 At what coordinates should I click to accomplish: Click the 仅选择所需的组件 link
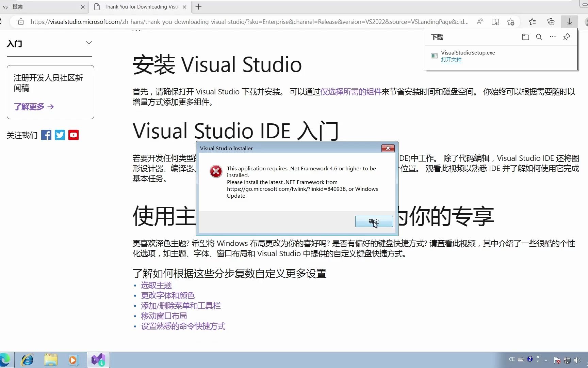351,92
